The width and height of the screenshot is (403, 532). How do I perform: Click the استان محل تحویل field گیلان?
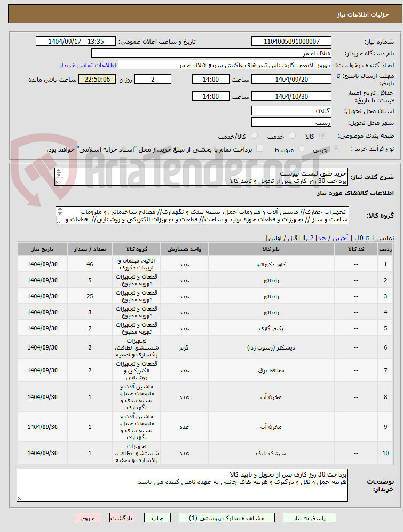click(291, 111)
